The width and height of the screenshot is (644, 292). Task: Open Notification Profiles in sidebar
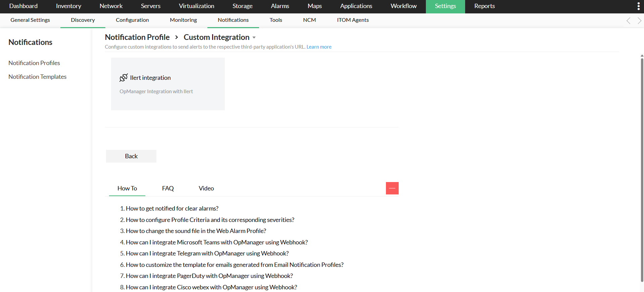34,63
